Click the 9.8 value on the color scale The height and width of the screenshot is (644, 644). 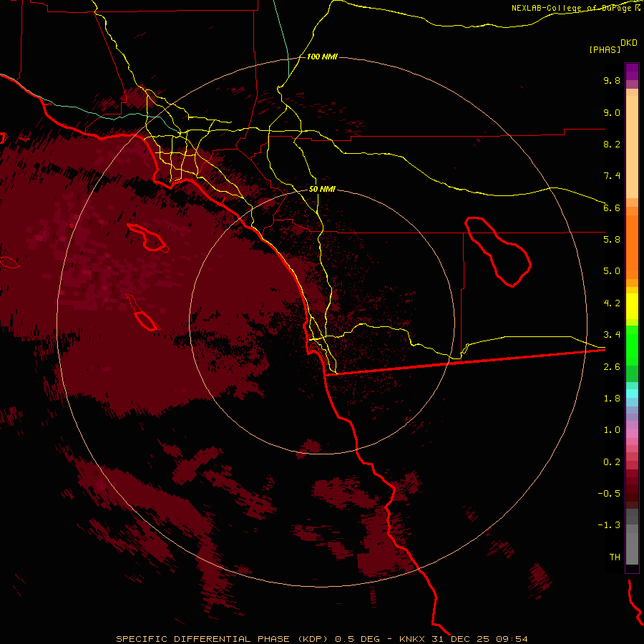(x=612, y=80)
